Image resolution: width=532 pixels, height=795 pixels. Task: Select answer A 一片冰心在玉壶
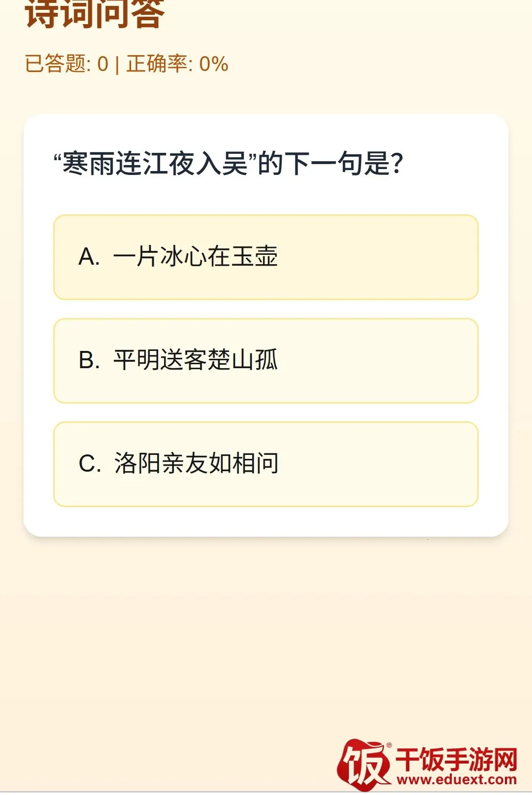click(266, 257)
